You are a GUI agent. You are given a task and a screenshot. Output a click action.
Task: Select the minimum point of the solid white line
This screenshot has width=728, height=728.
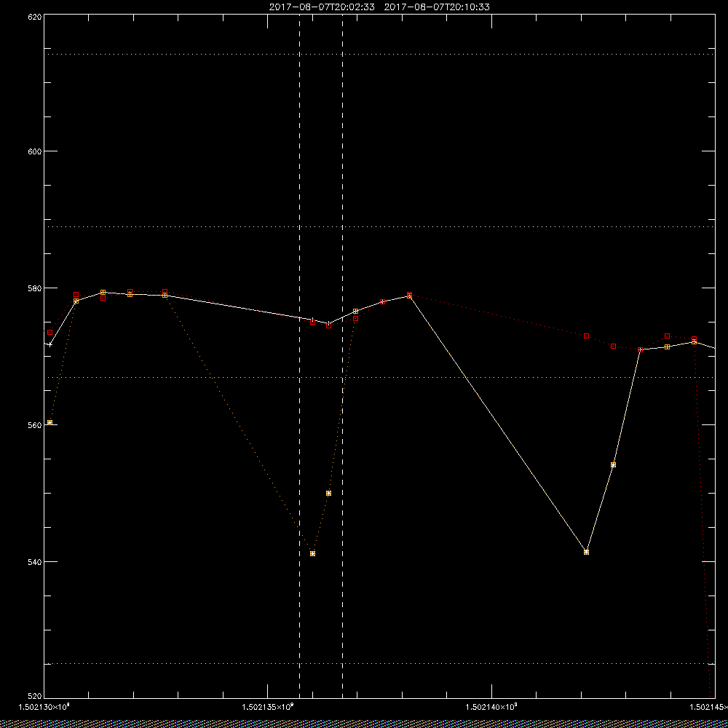pos(586,552)
